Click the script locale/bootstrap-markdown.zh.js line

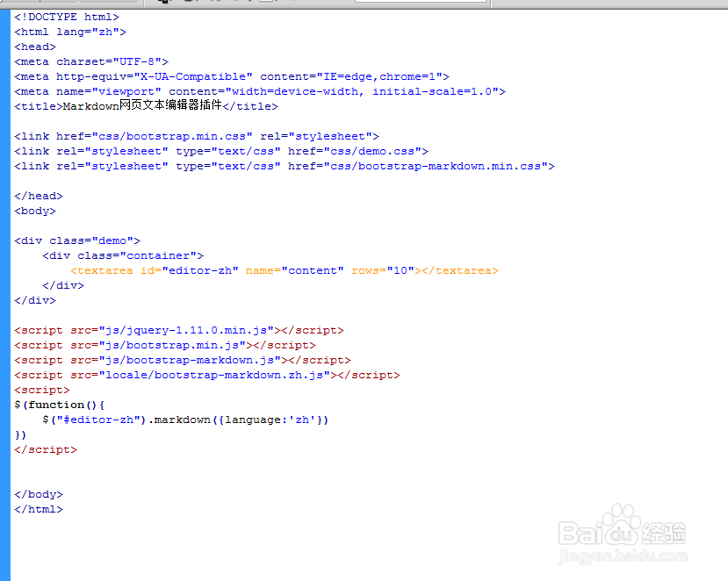(x=207, y=375)
